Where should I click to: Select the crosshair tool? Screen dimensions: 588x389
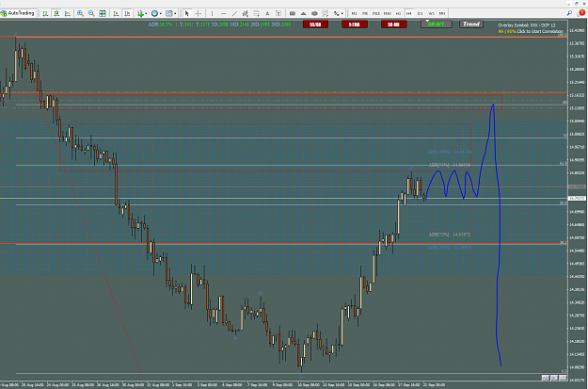point(198,13)
